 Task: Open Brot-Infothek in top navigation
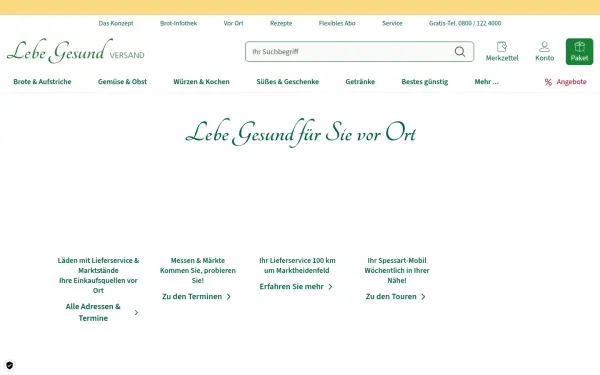pyautogui.click(x=178, y=23)
